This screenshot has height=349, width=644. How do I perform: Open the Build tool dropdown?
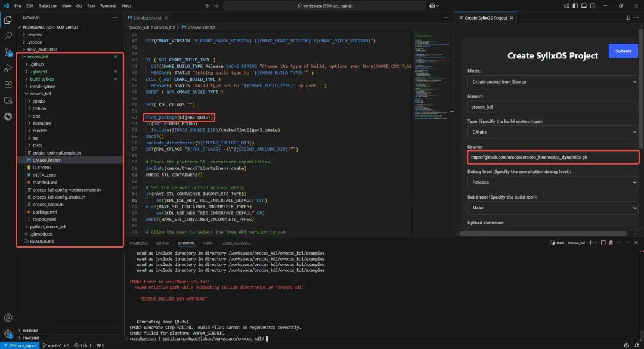pos(553,208)
